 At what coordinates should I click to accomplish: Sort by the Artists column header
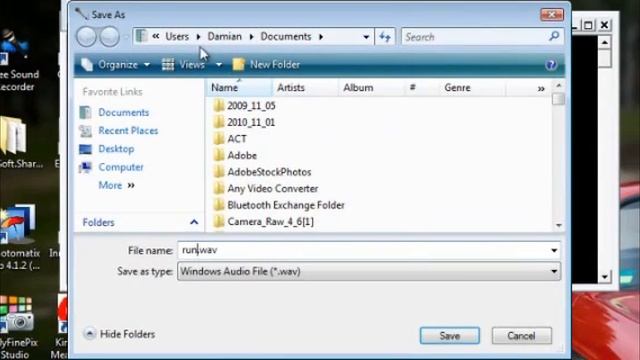point(305,88)
